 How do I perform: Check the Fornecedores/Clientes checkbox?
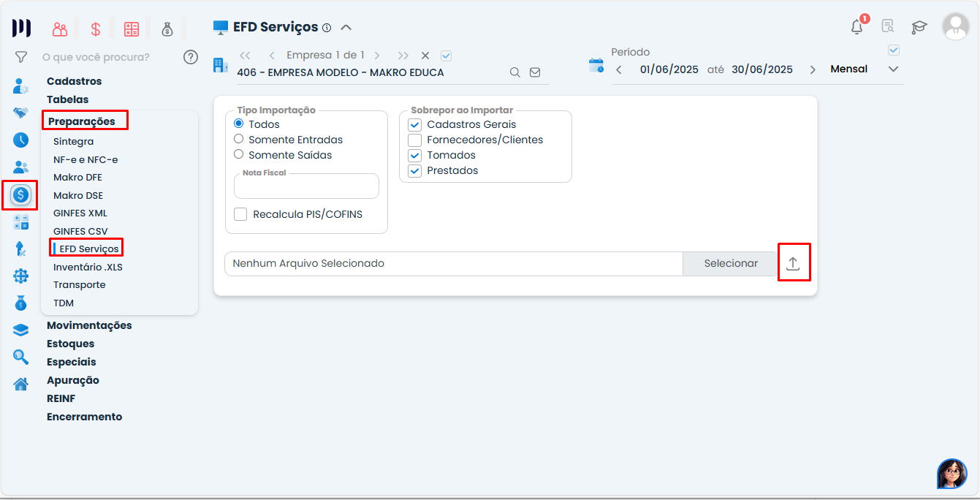click(x=415, y=140)
